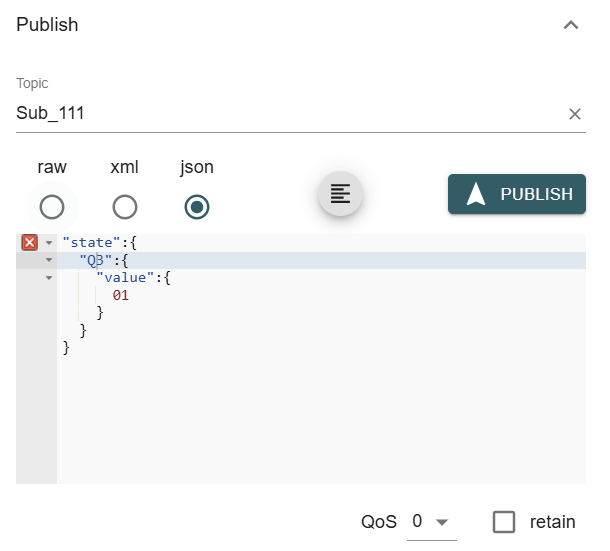610x551 pixels.
Task: Select the xml payload format
Action: 125,207
